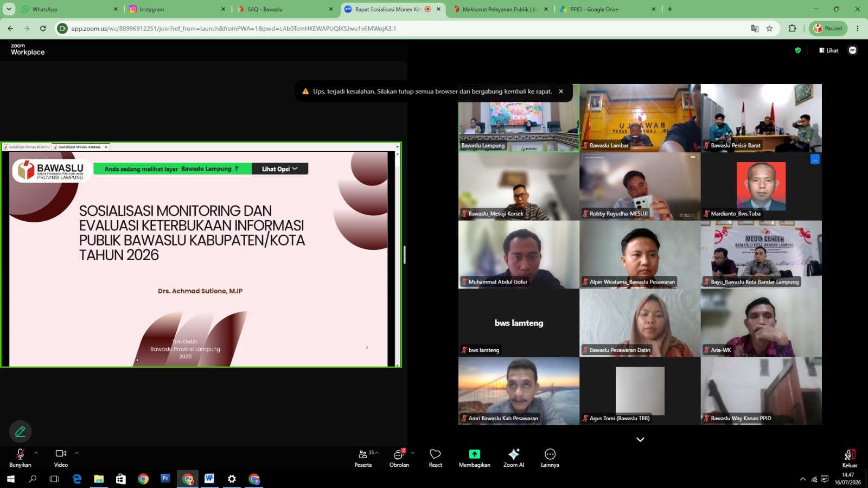Screen dimensions: 868x488
Task: Launch Microsoft Edge from the taskbar
Action: (77, 479)
